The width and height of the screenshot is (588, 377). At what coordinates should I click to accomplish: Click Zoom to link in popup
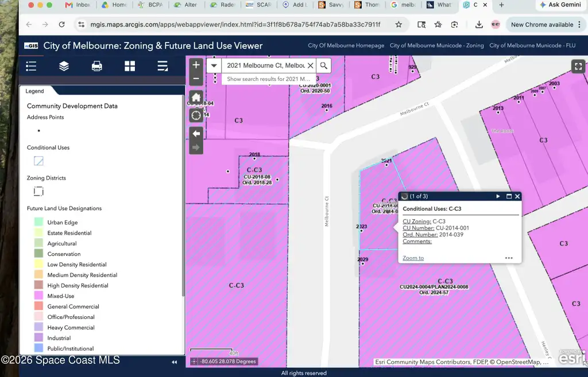(413, 258)
